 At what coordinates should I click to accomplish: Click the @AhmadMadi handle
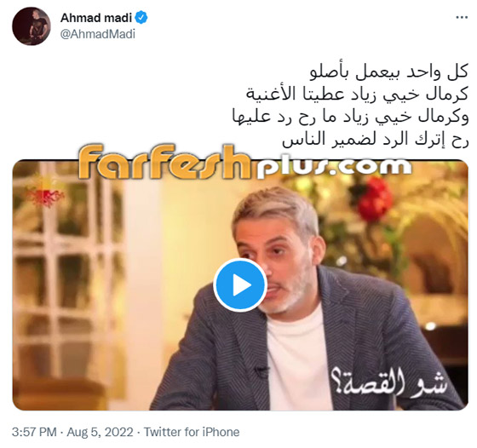(98, 34)
